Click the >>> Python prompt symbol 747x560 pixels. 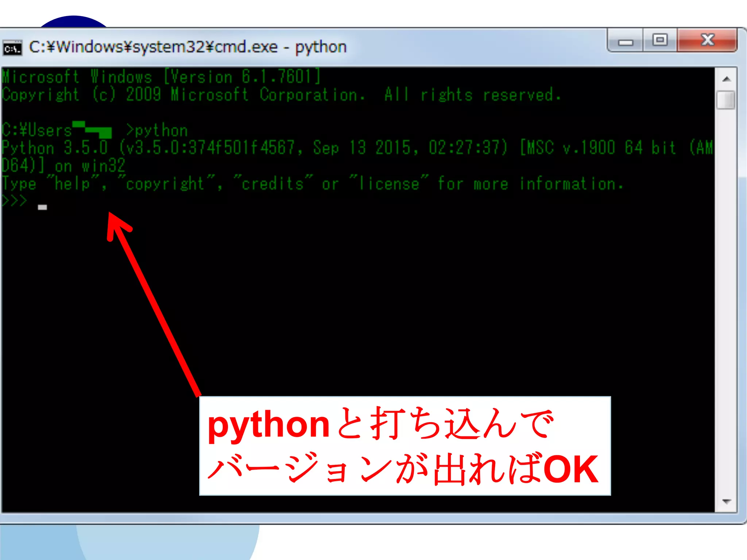tap(15, 201)
